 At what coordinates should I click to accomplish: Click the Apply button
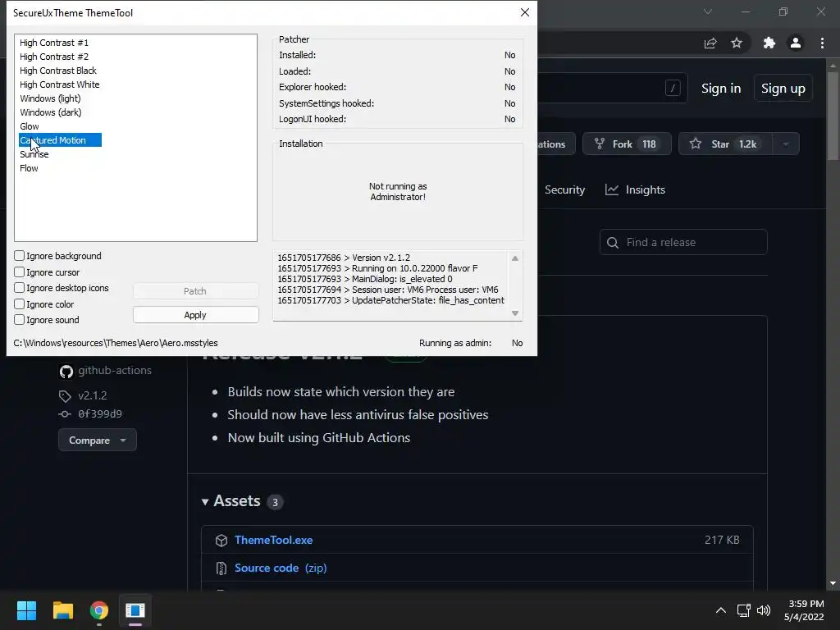click(x=195, y=315)
